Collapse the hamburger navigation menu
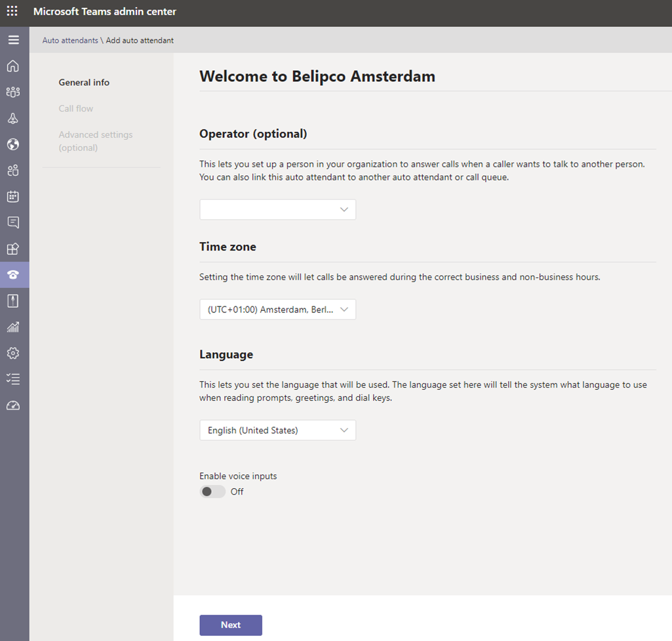 click(x=13, y=40)
